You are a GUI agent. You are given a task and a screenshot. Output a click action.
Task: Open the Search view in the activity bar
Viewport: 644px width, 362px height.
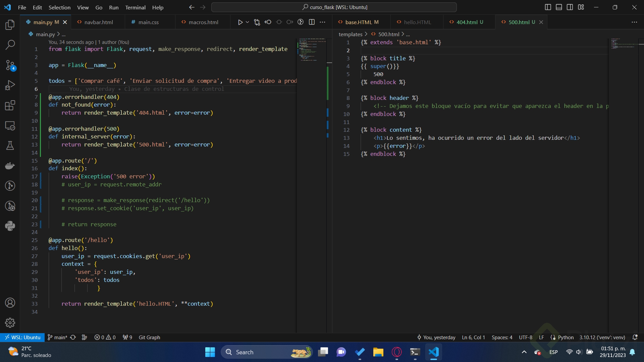(x=10, y=45)
